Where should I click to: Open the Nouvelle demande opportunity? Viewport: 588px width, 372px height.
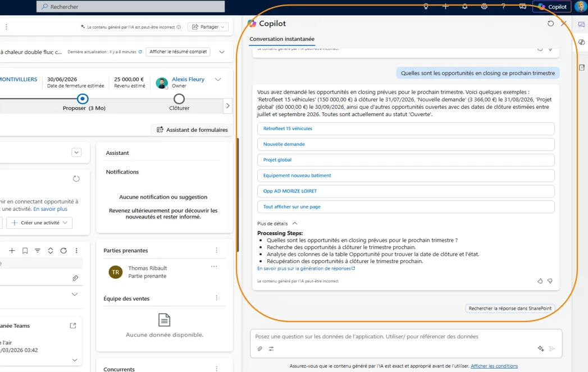click(405, 144)
